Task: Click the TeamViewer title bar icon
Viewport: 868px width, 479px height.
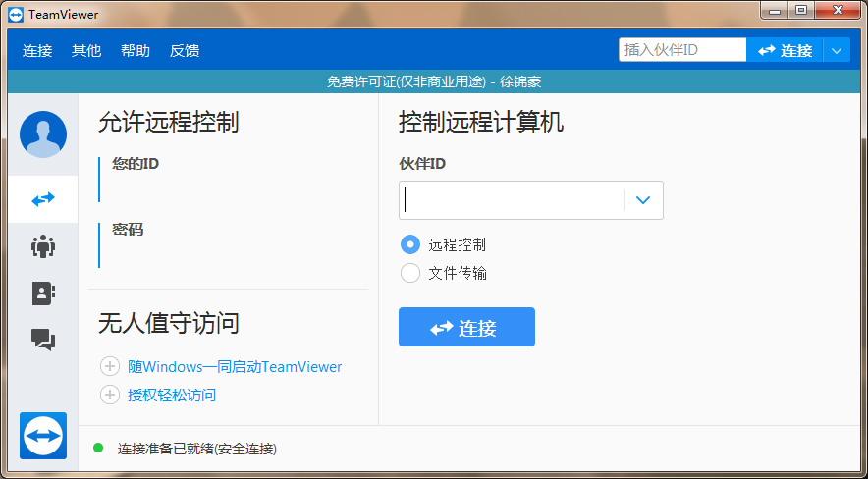Action: (x=16, y=14)
